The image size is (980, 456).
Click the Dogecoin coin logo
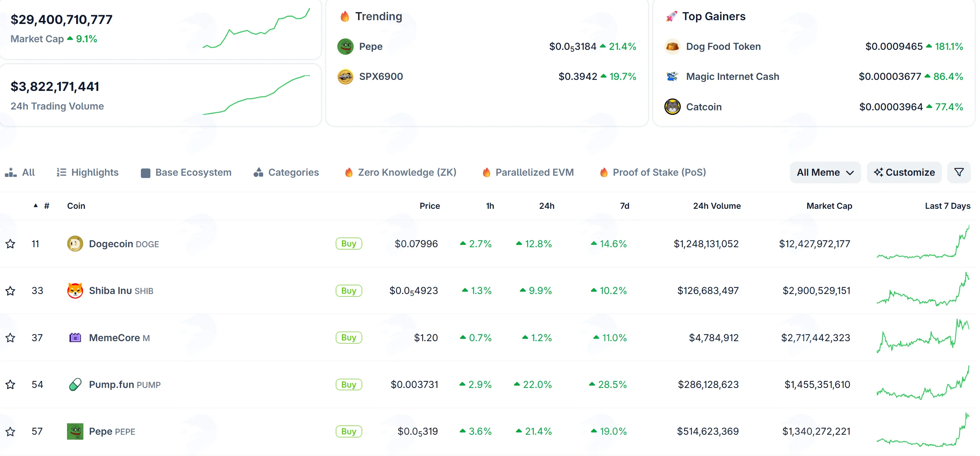pos(75,244)
